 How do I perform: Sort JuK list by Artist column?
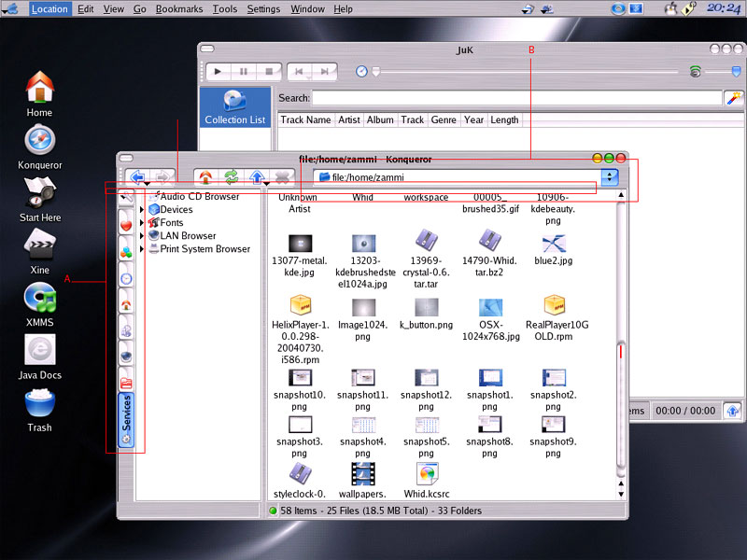click(348, 120)
